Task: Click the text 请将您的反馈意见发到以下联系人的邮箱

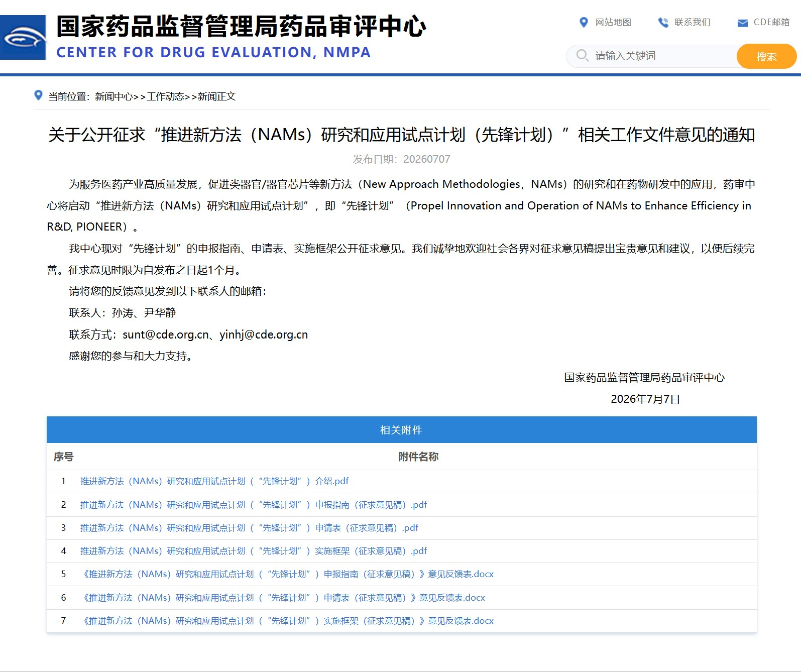Action: [x=168, y=291]
